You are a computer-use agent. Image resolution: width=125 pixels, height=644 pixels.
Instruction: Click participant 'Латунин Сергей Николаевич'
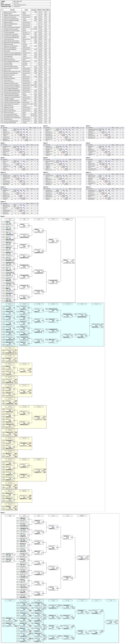click(11, 66)
